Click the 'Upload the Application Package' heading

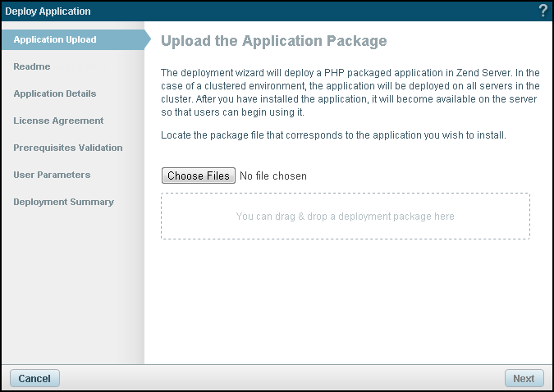[x=273, y=41]
